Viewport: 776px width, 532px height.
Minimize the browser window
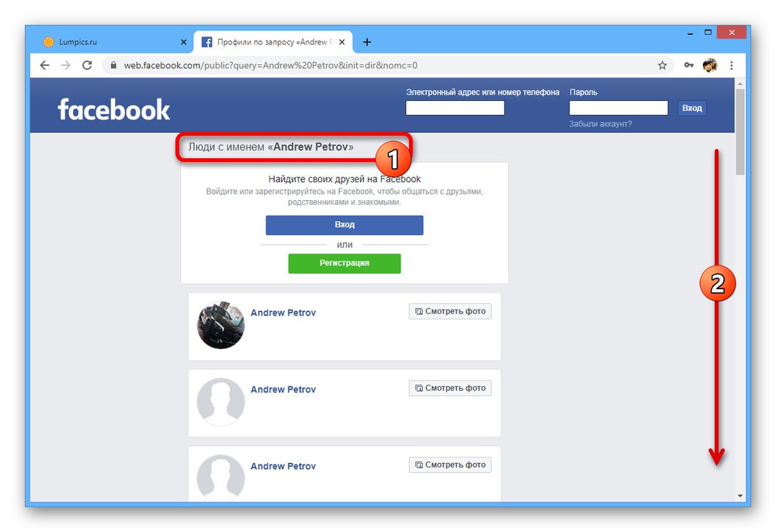(690, 33)
